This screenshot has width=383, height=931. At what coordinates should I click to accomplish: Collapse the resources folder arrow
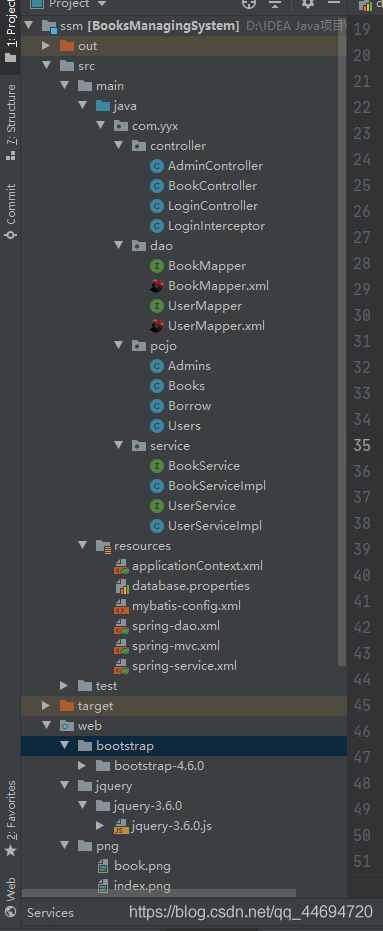click(82, 545)
